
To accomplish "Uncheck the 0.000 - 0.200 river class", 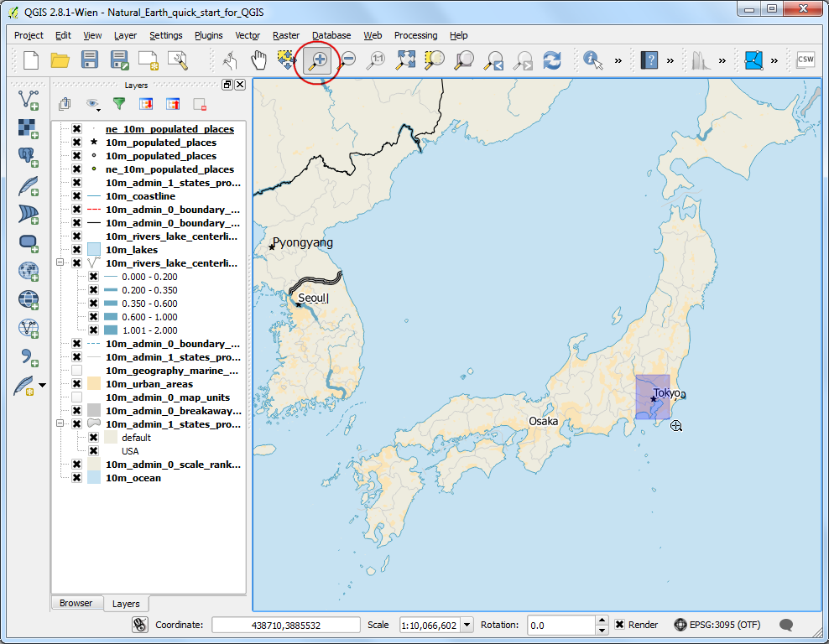I will coord(94,277).
